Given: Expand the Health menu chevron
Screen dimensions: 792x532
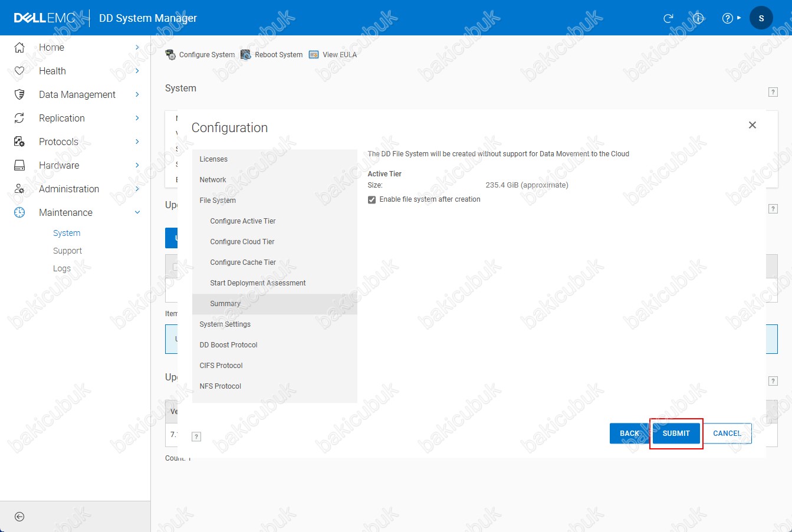Looking at the screenshot, I should click(137, 71).
